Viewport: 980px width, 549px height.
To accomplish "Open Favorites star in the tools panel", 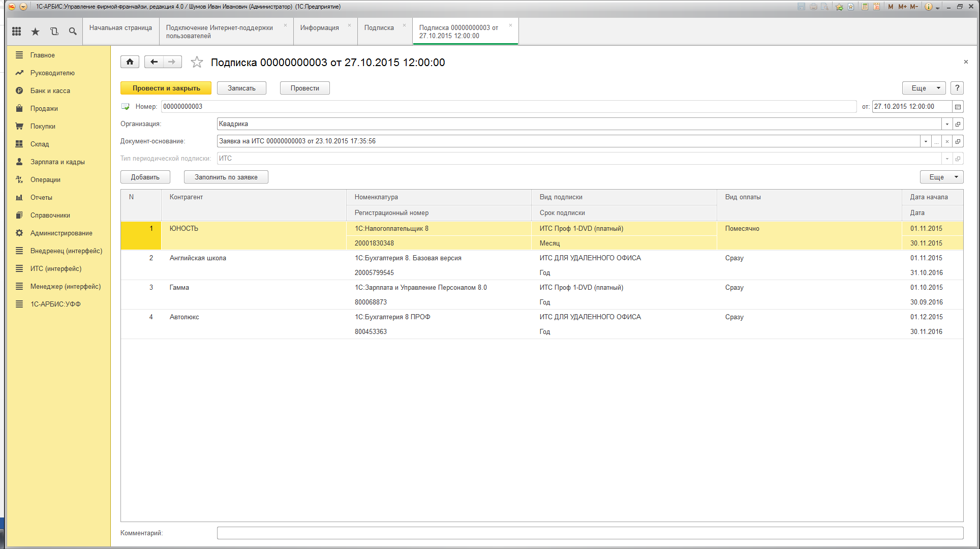I will [35, 32].
